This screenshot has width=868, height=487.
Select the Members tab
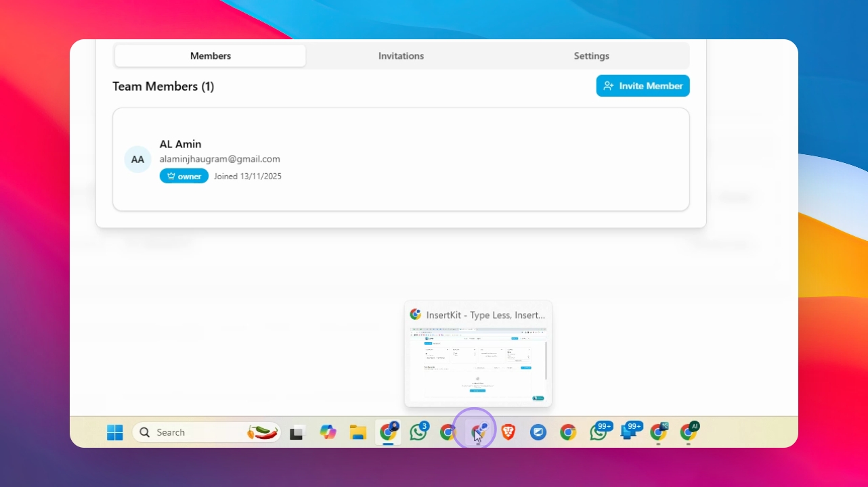click(x=211, y=56)
